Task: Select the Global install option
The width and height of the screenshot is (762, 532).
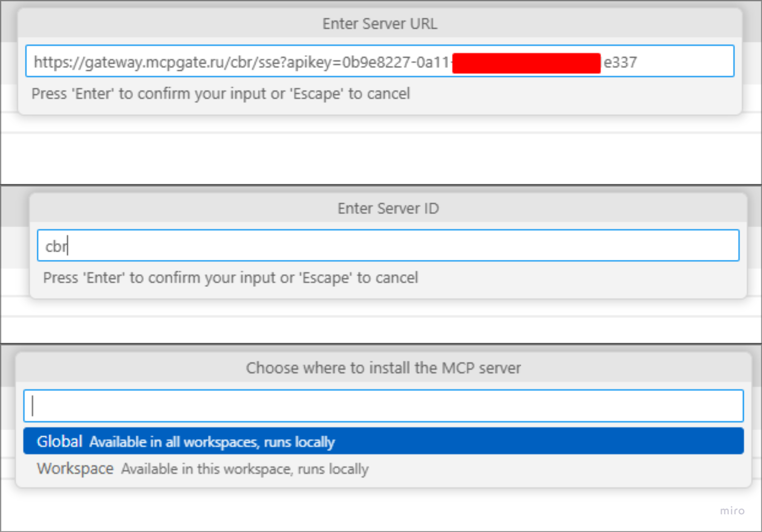Action: pyautogui.click(x=383, y=441)
